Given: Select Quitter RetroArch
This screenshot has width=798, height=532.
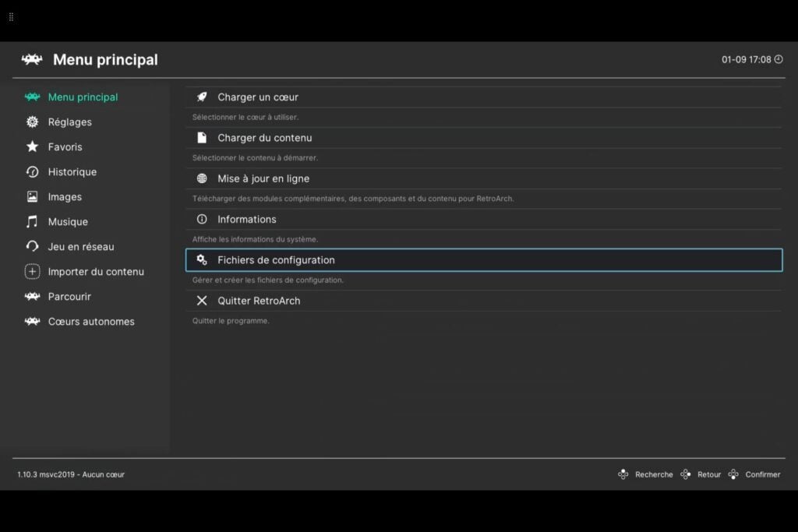Looking at the screenshot, I should (x=483, y=301).
